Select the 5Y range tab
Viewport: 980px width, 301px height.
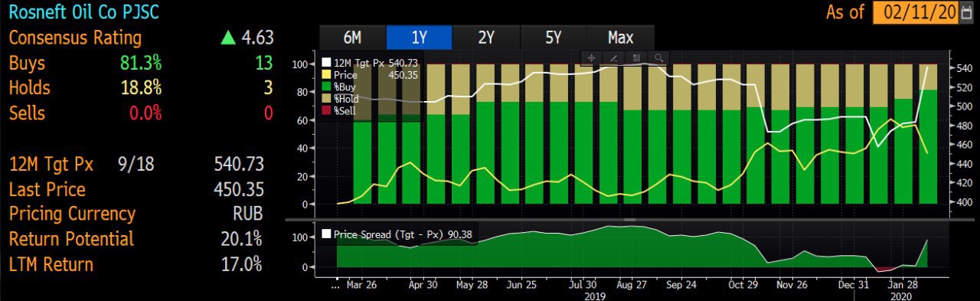553,37
